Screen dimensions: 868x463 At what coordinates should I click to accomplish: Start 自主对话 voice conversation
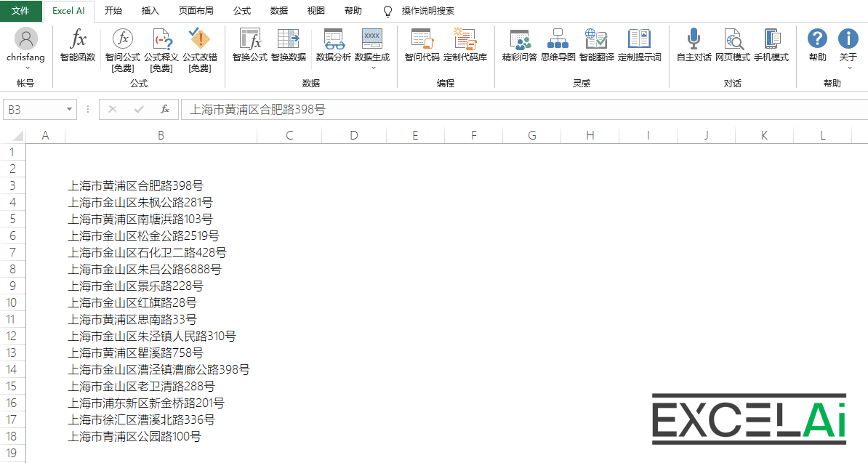pyautogui.click(x=694, y=45)
